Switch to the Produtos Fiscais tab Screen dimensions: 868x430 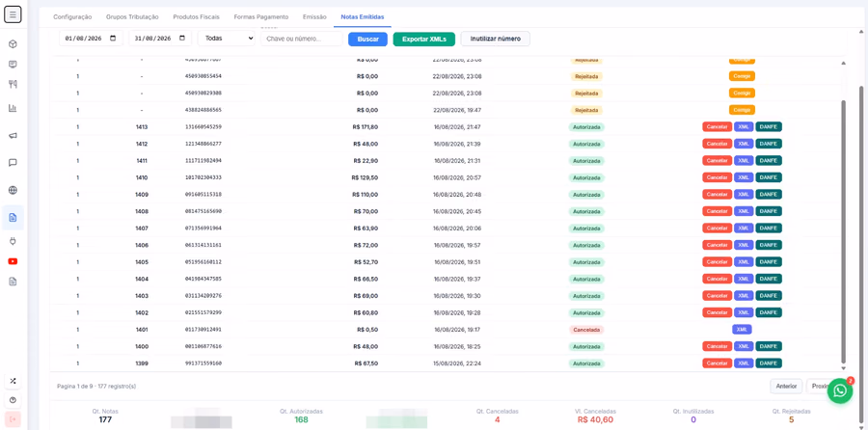coord(197,17)
